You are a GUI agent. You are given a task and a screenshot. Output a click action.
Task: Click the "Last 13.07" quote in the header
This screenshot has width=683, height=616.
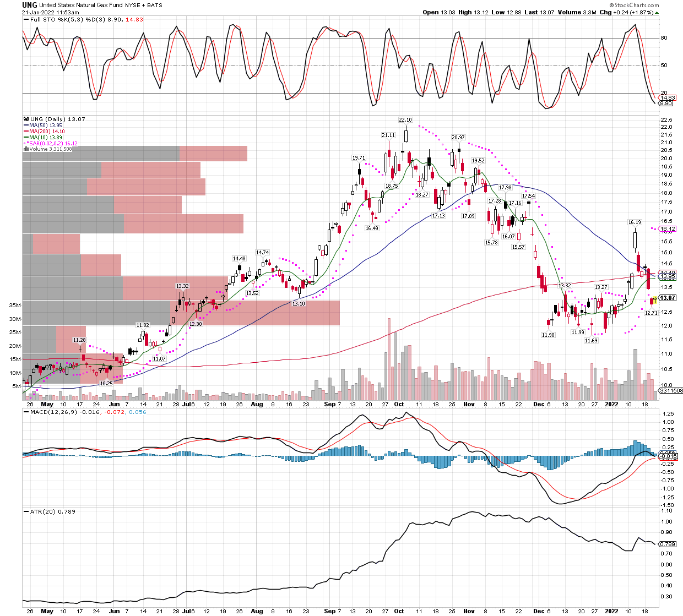[539, 12]
